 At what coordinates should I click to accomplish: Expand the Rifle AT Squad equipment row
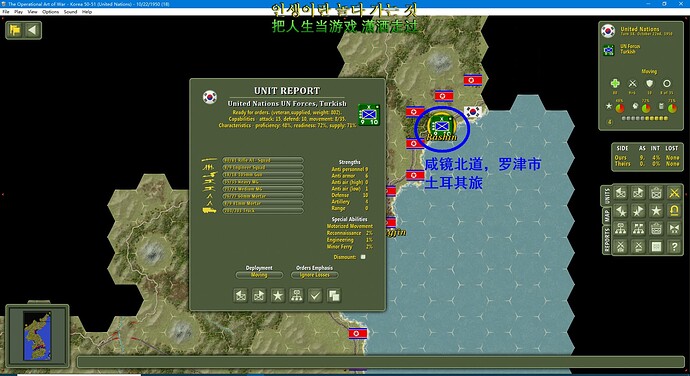263,160
